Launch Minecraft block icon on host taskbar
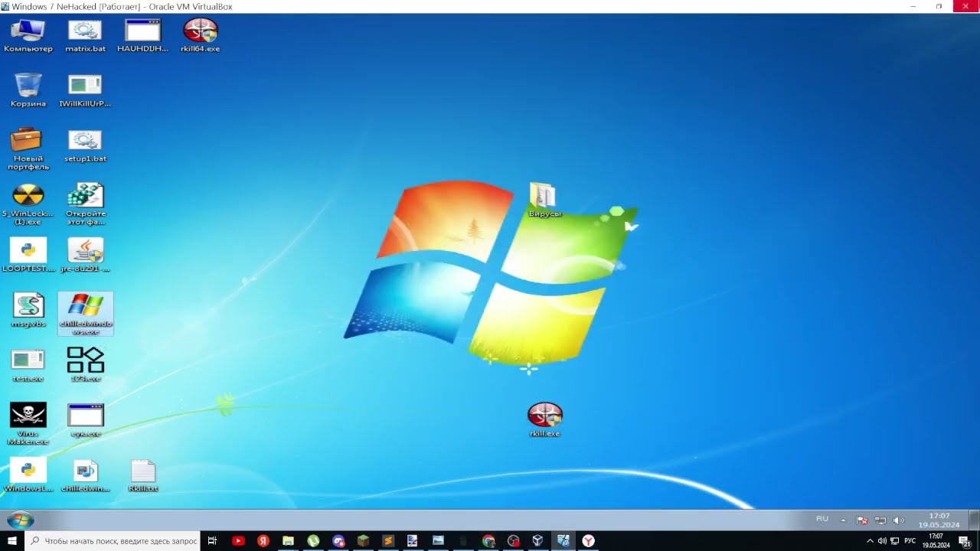 point(363,541)
